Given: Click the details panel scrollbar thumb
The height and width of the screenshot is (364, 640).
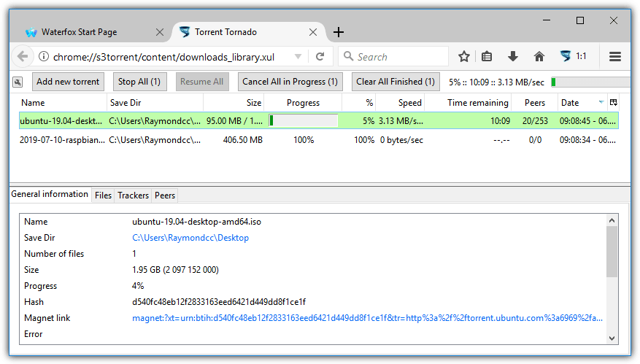Looking at the screenshot, I should (612, 252).
